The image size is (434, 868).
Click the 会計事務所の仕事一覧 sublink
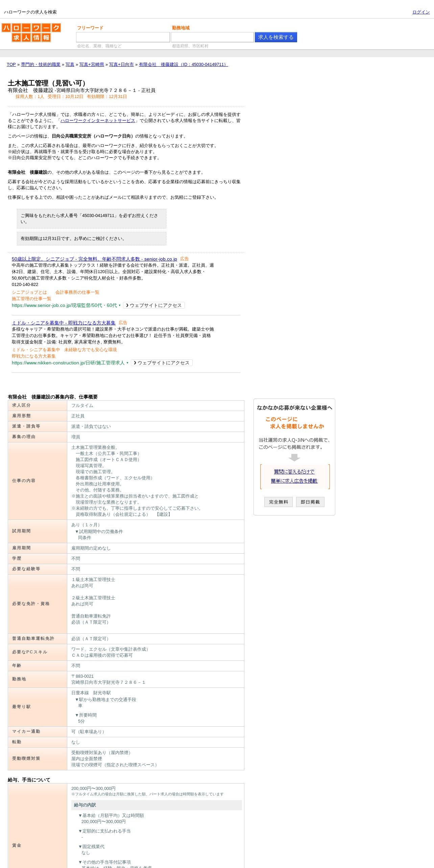[x=77, y=292]
